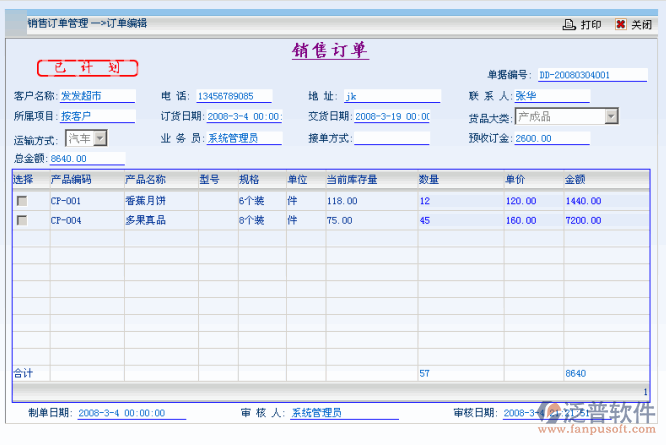Screen dimensions: 666x445
Task: Click unit price 160.00 for 多果真品
Action: coord(520,221)
